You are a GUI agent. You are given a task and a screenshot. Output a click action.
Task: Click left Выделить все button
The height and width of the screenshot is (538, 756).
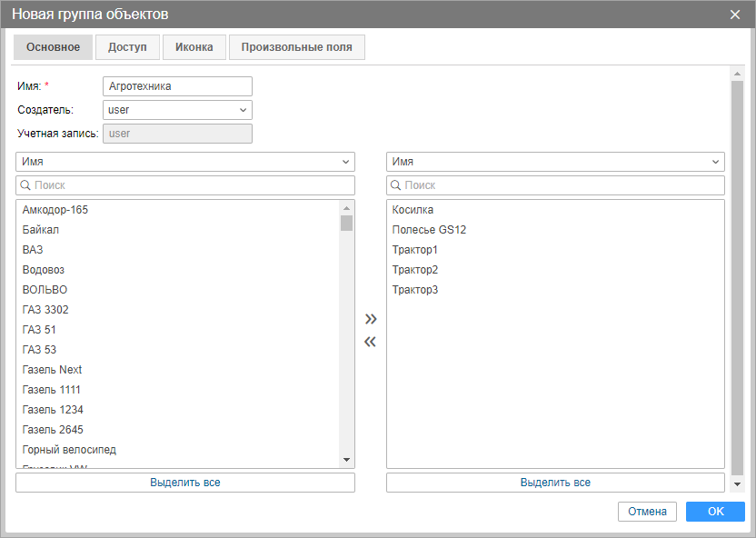point(184,483)
